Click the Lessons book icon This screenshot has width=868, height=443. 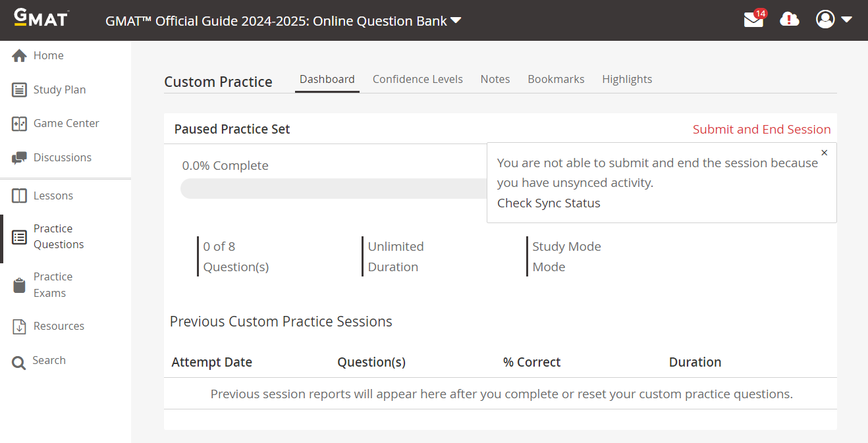[19, 196]
